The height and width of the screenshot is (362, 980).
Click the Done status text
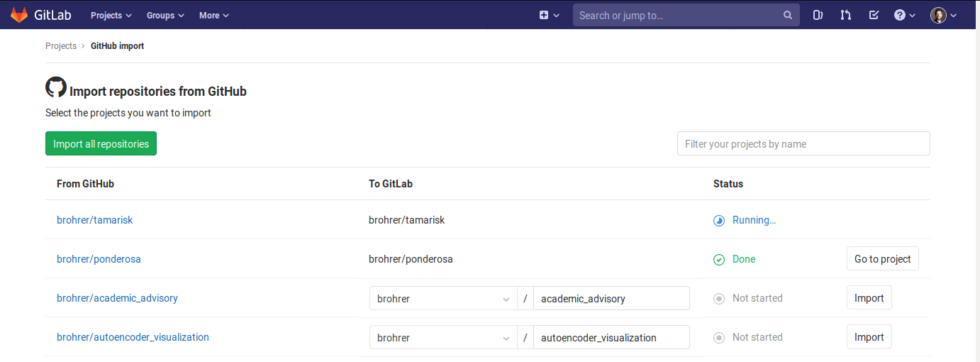pyautogui.click(x=744, y=259)
